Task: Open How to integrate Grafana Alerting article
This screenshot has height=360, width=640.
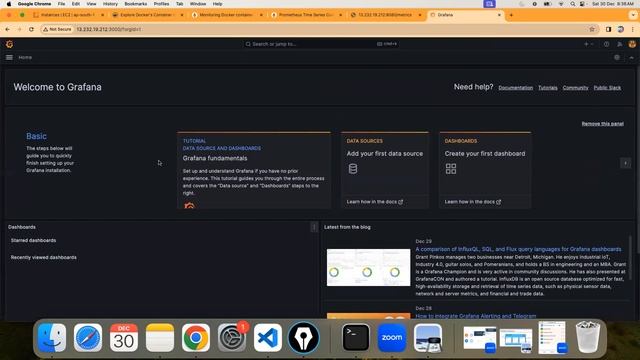Action: (476, 316)
